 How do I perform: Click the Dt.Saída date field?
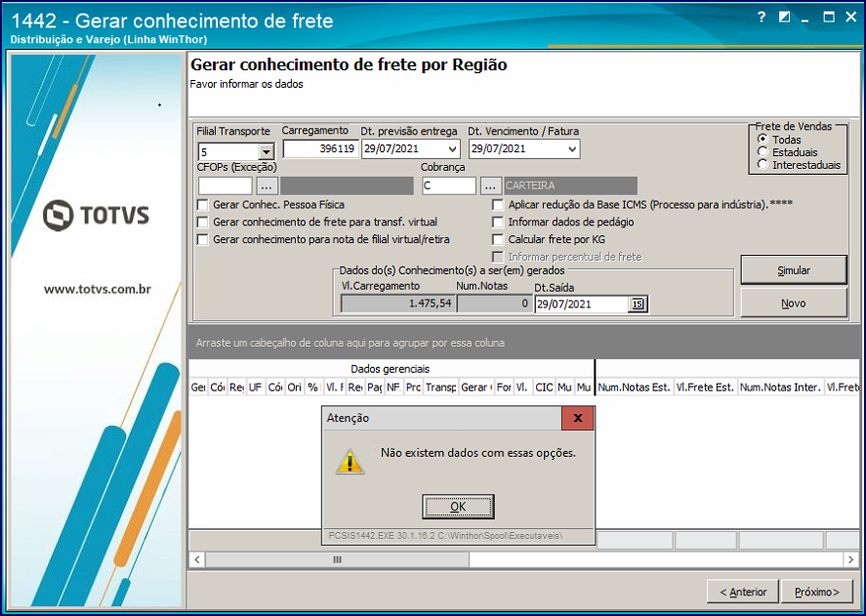581,304
